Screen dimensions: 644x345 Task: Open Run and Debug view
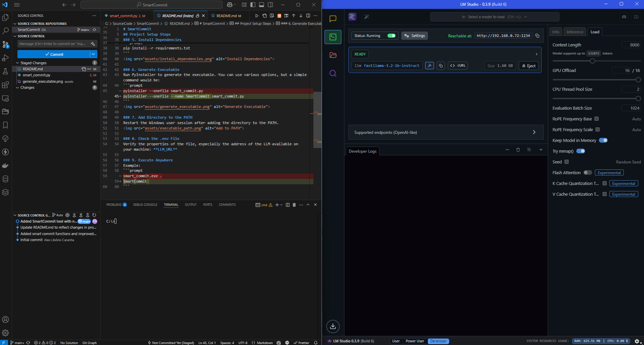(x=5, y=58)
